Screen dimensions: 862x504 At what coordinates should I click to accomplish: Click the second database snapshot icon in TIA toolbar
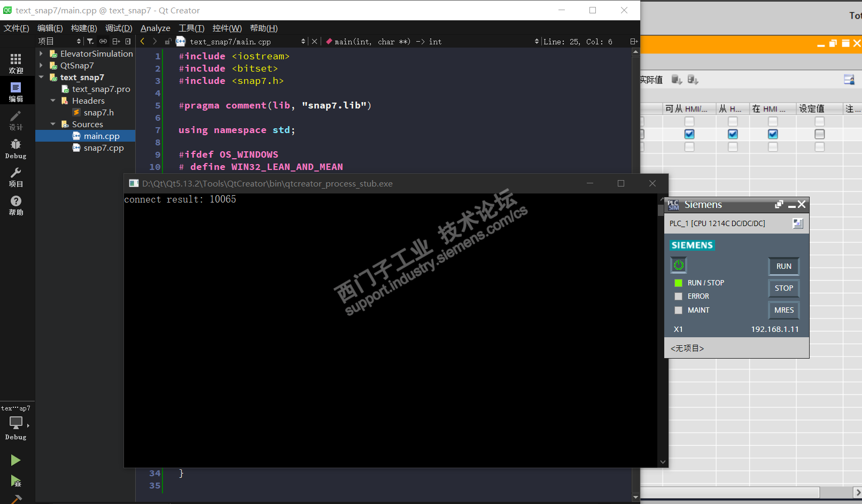(693, 80)
